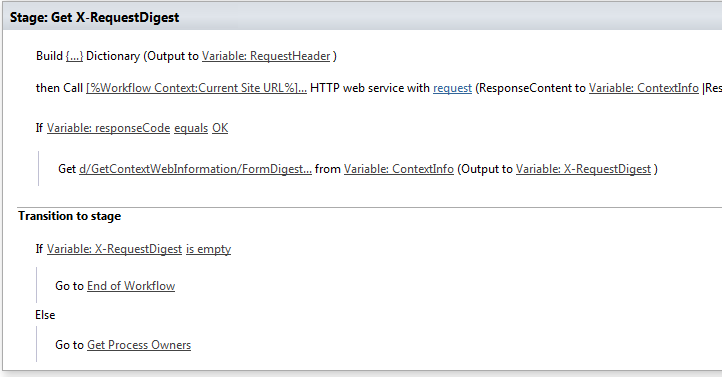Click the request parameter link
The height and width of the screenshot is (377, 722).
point(452,88)
